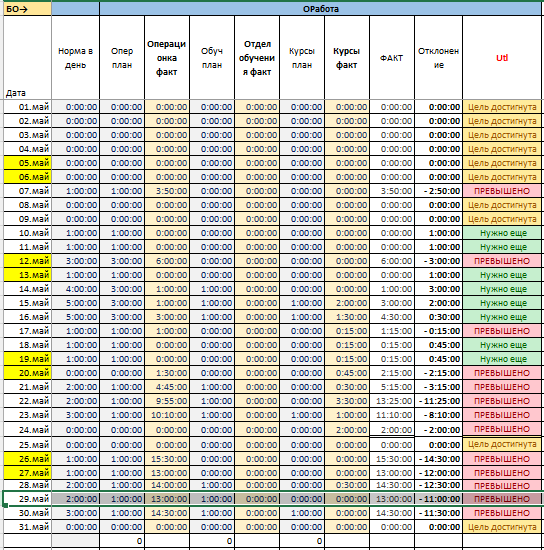544x550 pixels.
Task: Select the Курсы факт column header
Action: 347,58
